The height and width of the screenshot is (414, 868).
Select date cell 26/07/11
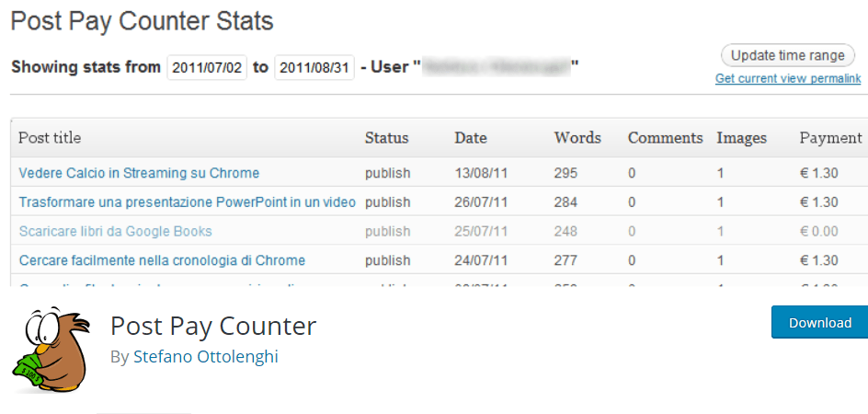pyautogui.click(x=481, y=202)
